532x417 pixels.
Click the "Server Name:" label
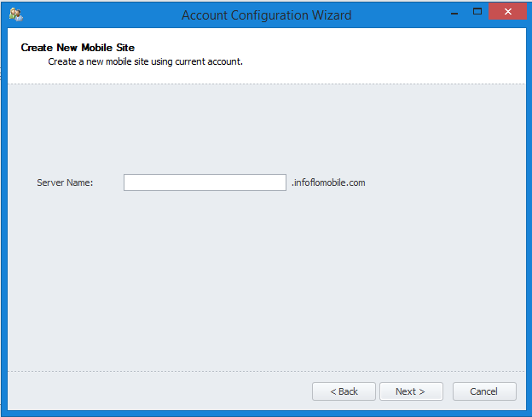[x=65, y=182]
